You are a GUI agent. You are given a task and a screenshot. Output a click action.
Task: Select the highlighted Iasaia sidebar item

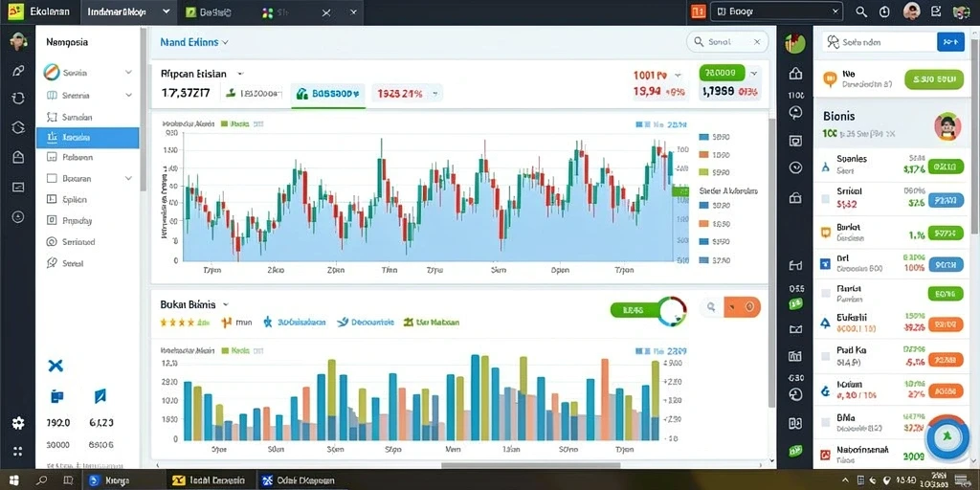[x=87, y=138]
